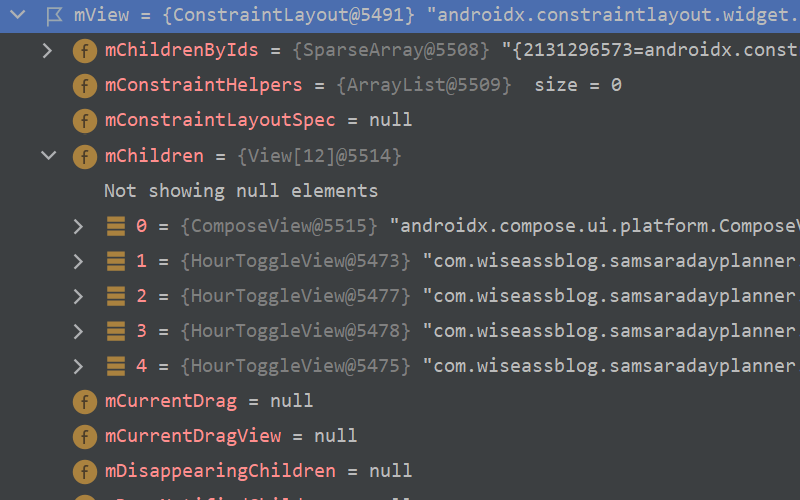Click the field icon of mDisappearingChildren
This screenshot has height=500, width=800.
(x=85, y=471)
